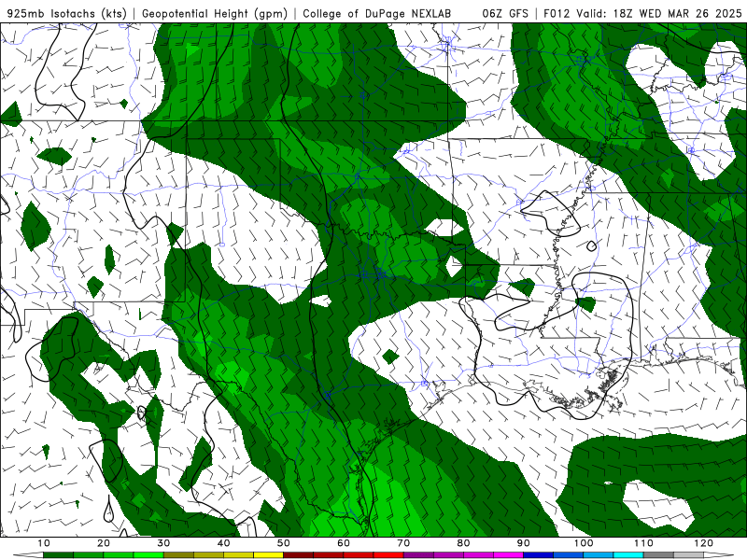Click the '70' value on the color scale
The height and width of the screenshot is (560, 747).
[403, 543]
